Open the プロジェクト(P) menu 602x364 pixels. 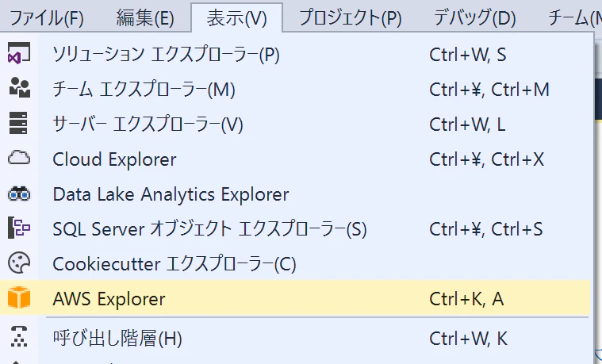[x=350, y=18]
